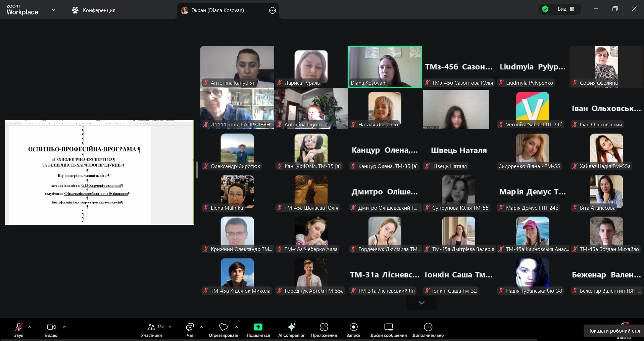Select the Экран (Diana Kosovan) tab
The width and height of the screenshot is (644, 341).
coord(217,10)
